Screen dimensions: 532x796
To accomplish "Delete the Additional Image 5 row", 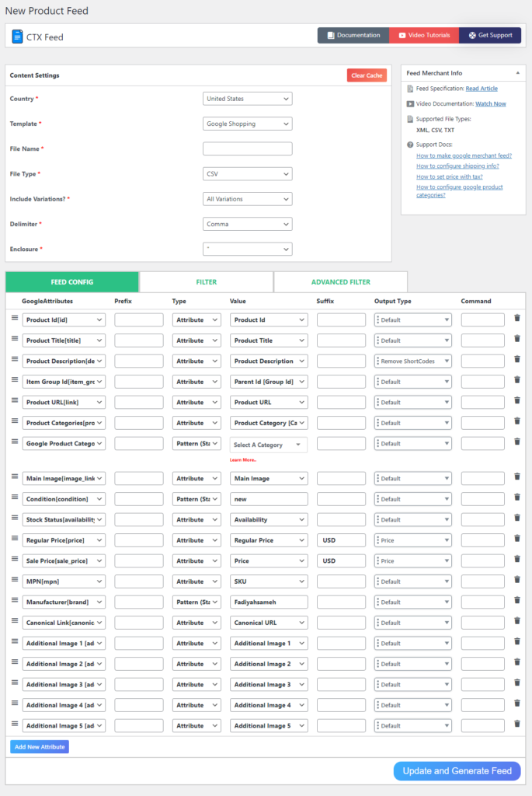I will pyautogui.click(x=516, y=724).
